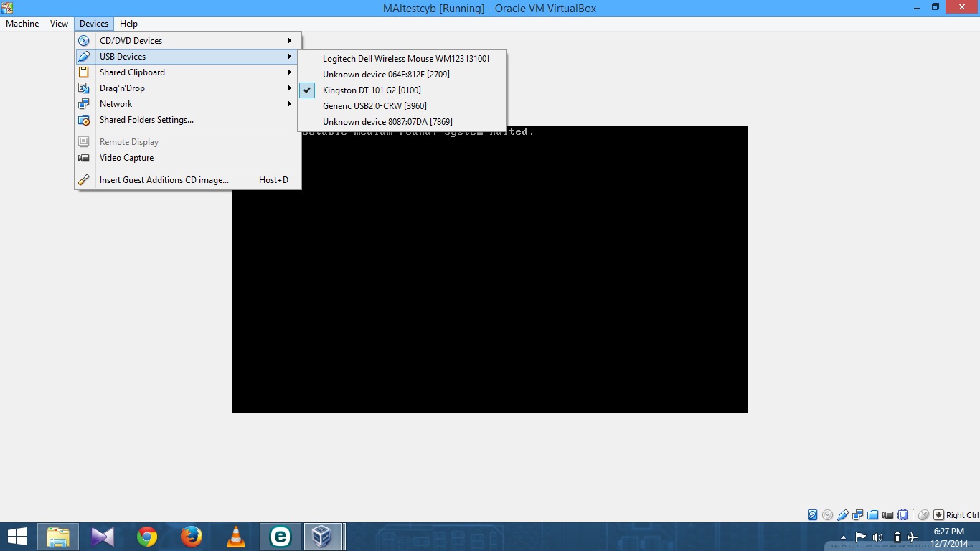Viewport: 980px width, 551px height.
Task: Click the Right Ctrl host key label
Action: (962, 515)
